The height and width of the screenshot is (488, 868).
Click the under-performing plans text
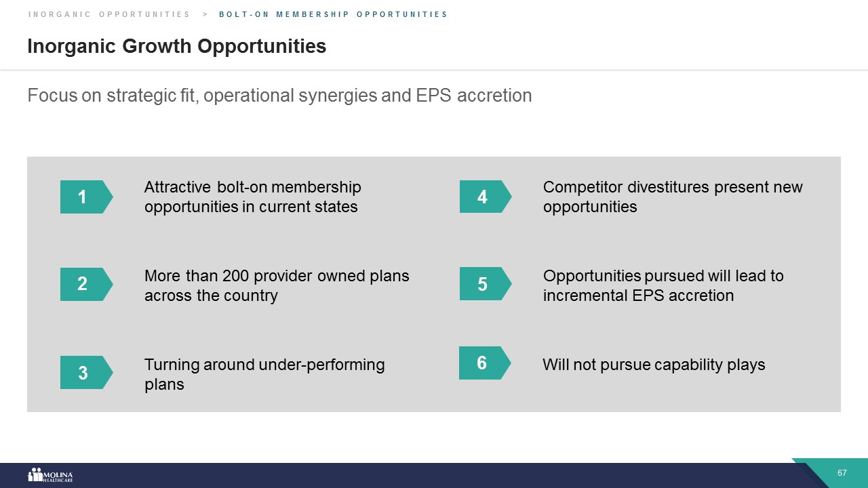(264, 374)
